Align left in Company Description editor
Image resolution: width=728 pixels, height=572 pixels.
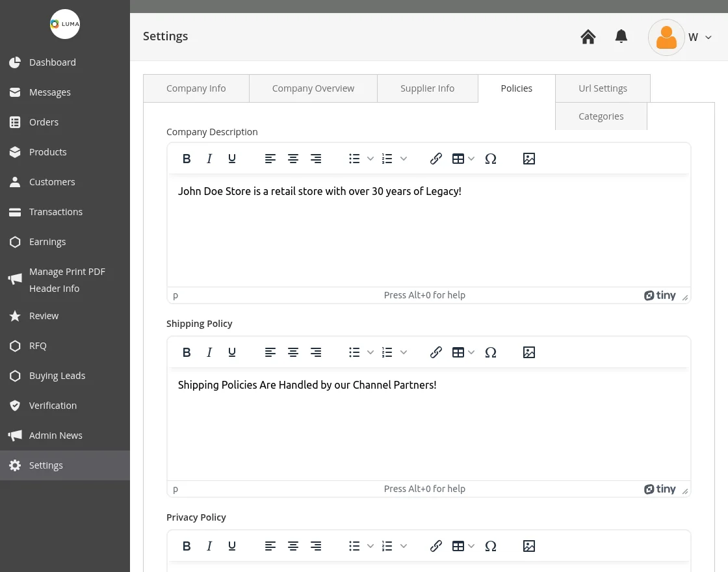tap(270, 159)
